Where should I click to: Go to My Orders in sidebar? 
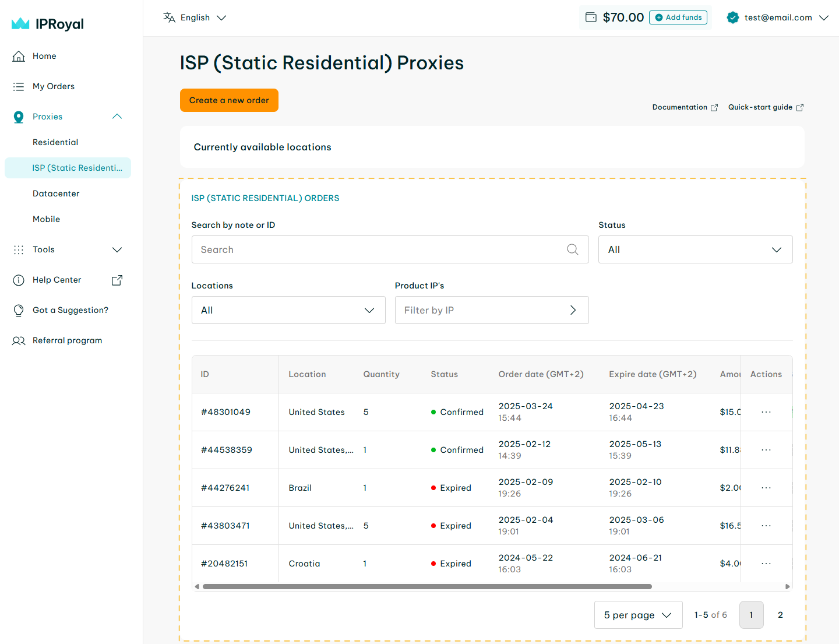[54, 86]
